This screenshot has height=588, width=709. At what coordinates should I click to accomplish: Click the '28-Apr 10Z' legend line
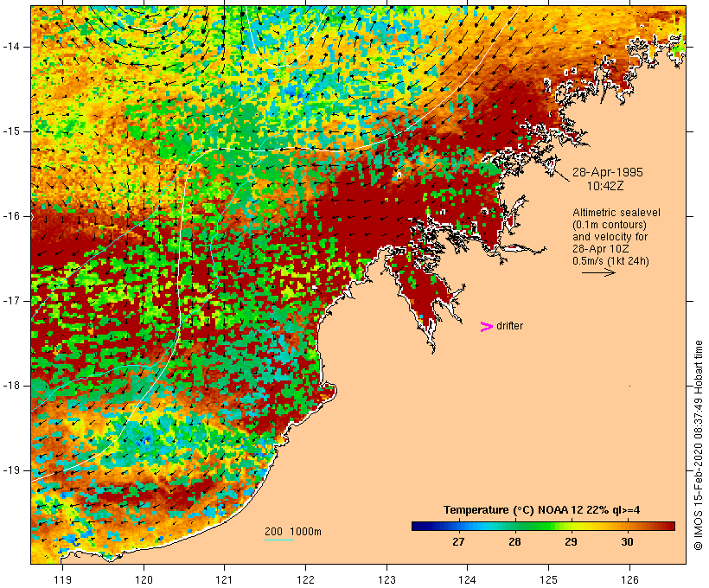point(600,249)
